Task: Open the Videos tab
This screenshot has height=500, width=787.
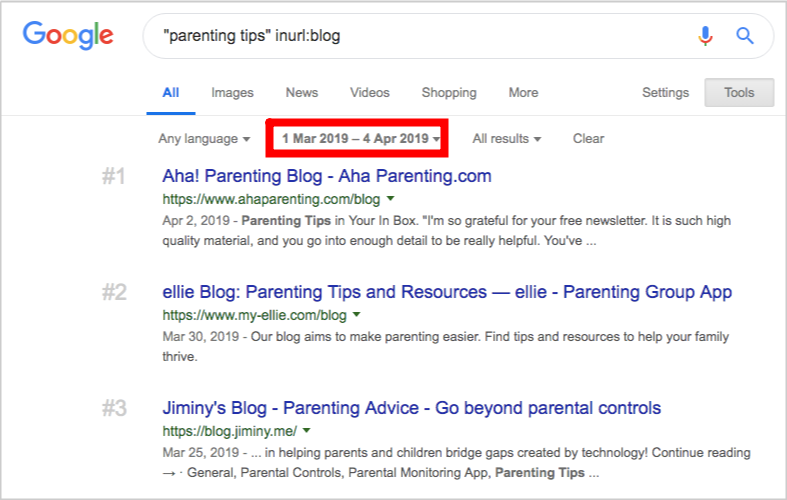Action: tap(370, 93)
